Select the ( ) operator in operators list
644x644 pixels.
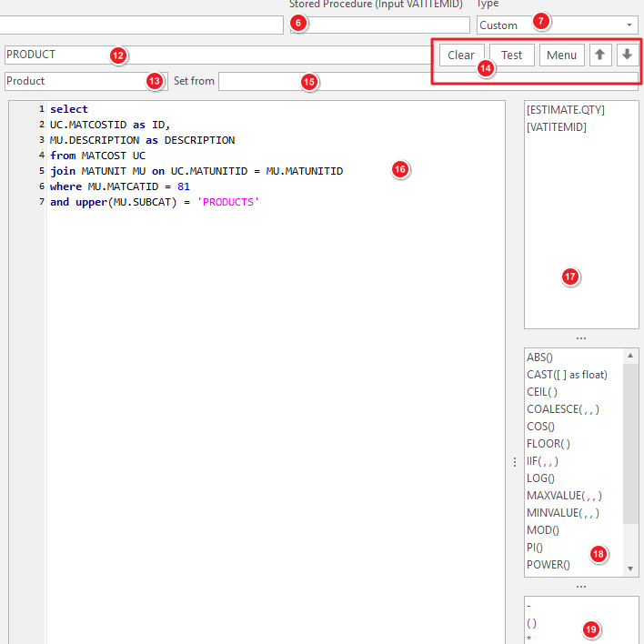tap(531, 623)
